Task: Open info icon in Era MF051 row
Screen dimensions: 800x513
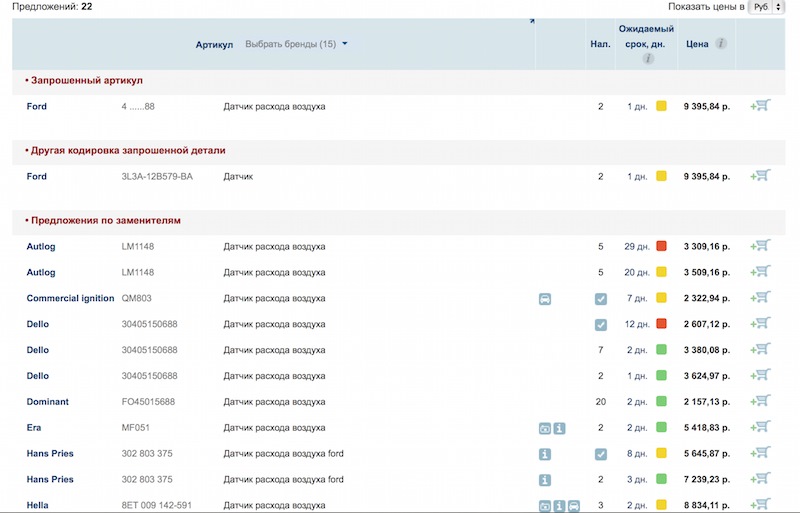Action: 560,428
